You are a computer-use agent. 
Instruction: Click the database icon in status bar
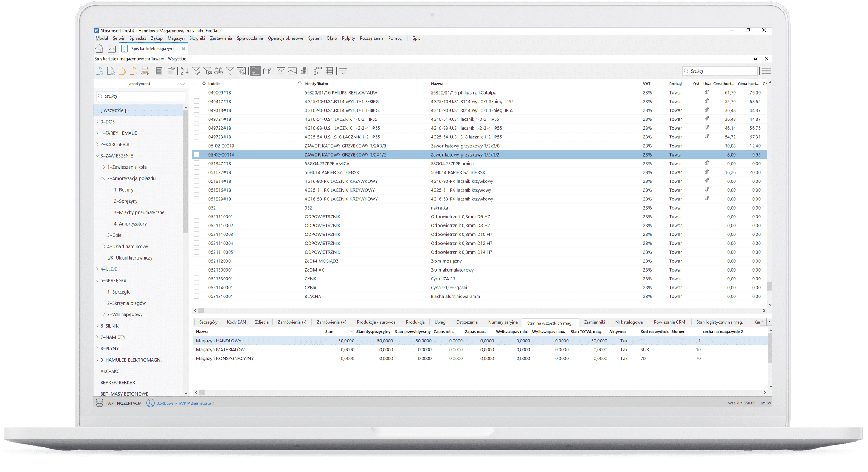[100, 403]
